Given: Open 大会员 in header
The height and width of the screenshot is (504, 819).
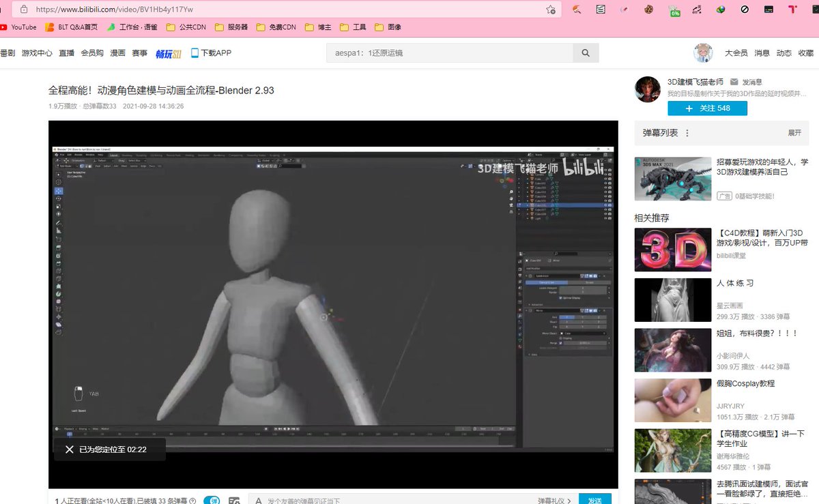Looking at the screenshot, I should click(736, 53).
